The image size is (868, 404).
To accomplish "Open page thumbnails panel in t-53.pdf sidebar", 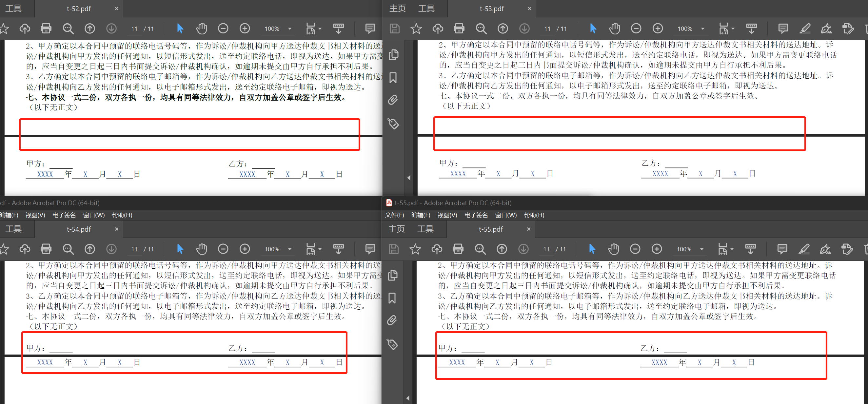I will [393, 55].
